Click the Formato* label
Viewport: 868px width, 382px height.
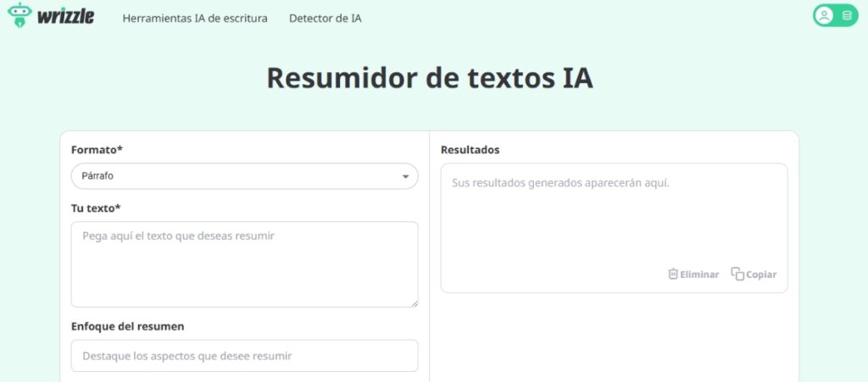click(97, 150)
